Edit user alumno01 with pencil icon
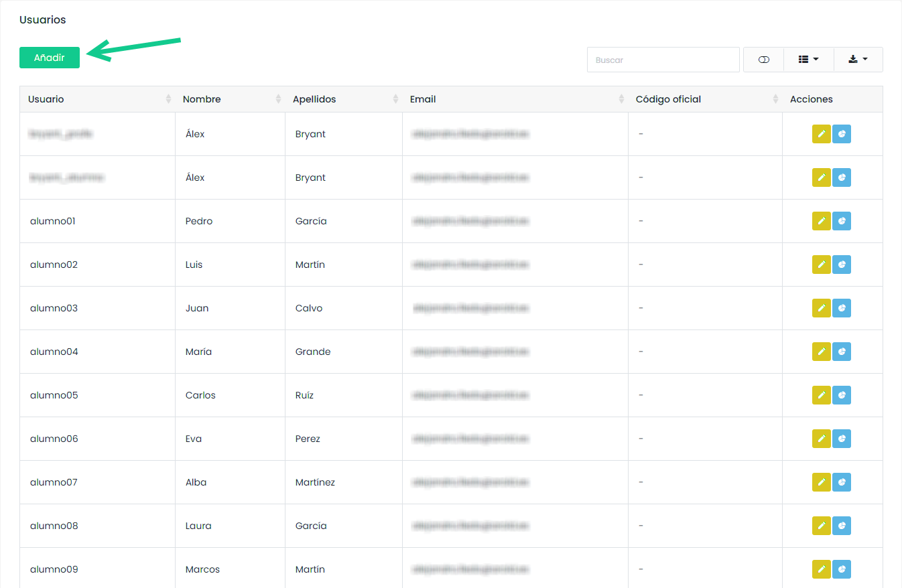Image resolution: width=902 pixels, height=588 pixels. pos(821,221)
